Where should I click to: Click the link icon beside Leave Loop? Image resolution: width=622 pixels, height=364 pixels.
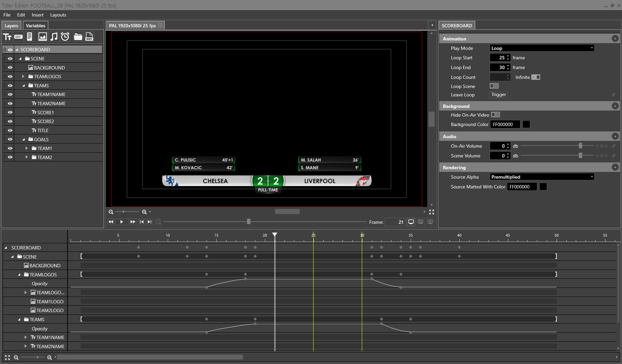point(614,95)
